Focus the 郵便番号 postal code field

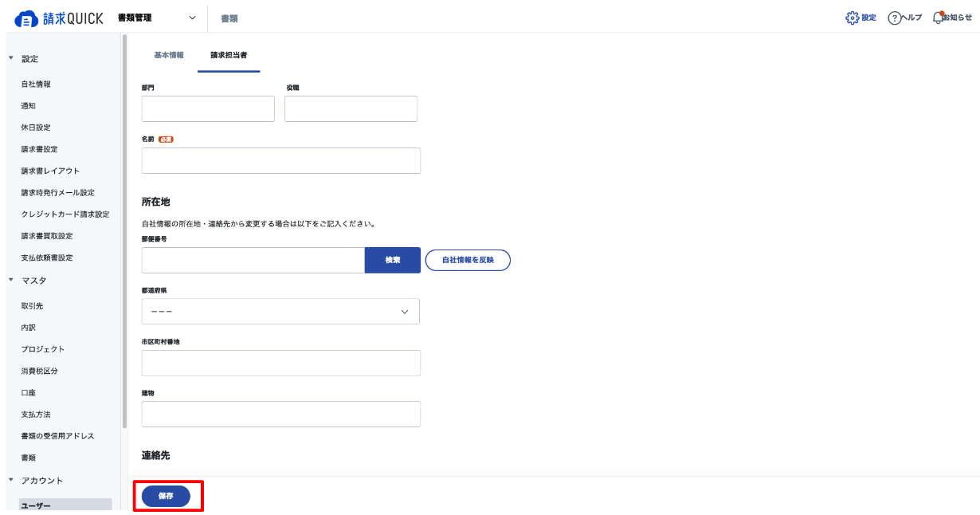[253, 260]
